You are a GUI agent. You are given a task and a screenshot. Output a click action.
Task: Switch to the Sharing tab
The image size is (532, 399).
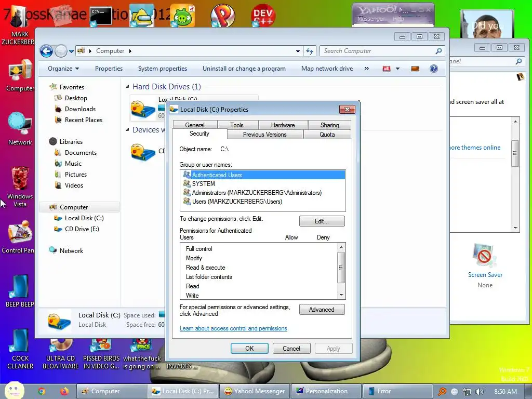[329, 125]
